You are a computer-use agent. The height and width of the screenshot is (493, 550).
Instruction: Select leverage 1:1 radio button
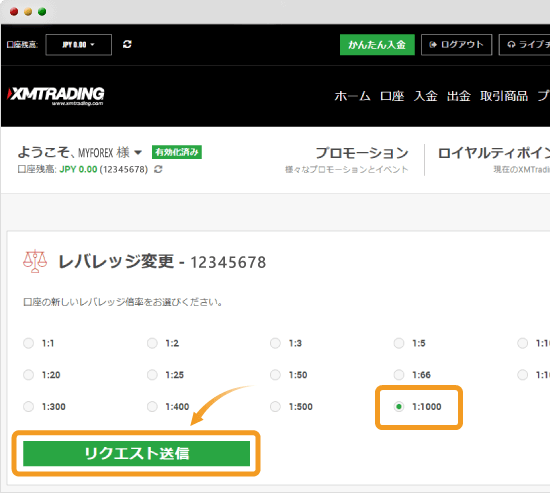coord(28,343)
